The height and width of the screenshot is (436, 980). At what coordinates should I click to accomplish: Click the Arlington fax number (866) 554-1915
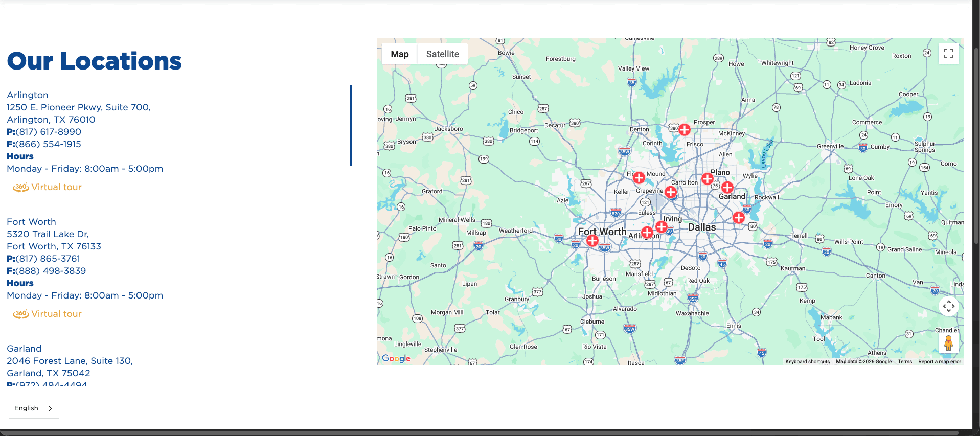tap(49, 144)
